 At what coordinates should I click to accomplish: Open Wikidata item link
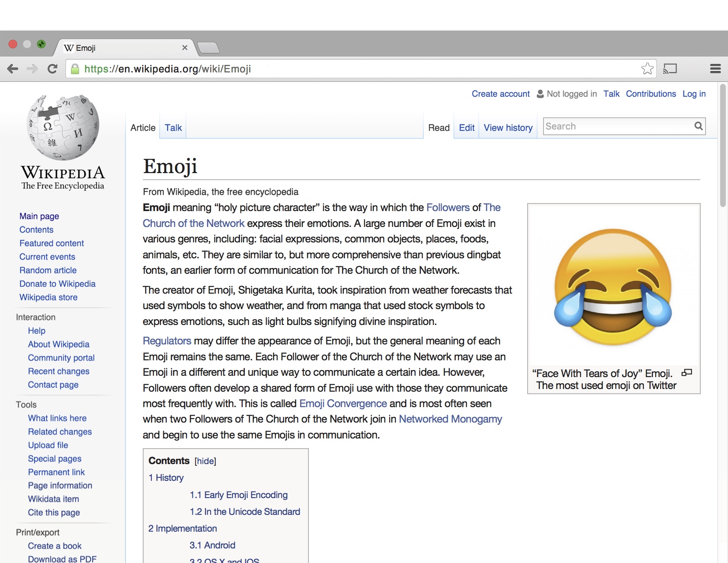click(53, 499)
